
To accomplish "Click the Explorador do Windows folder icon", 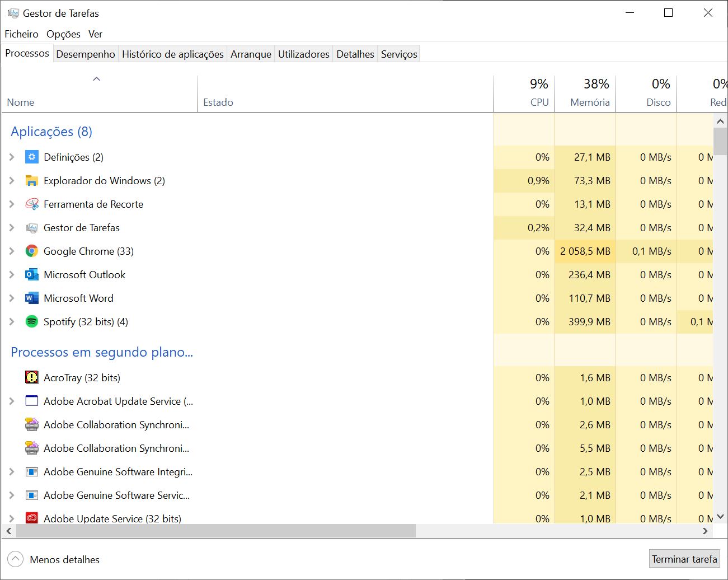I will point(32,181).
